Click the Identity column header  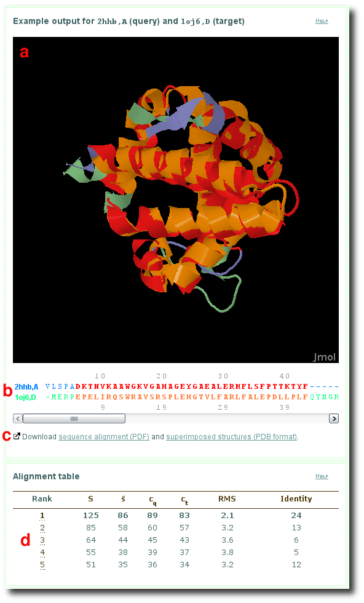coord(296,499)
